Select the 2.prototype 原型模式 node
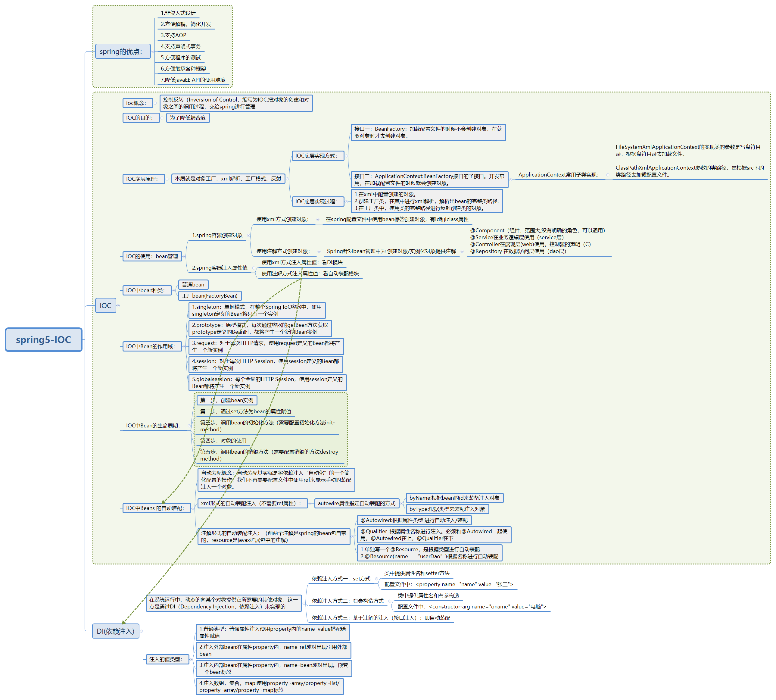 (x=260, y=328)
